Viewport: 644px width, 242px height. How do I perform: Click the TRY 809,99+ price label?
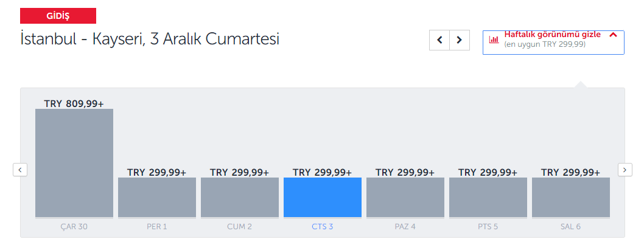coord(74,104)
